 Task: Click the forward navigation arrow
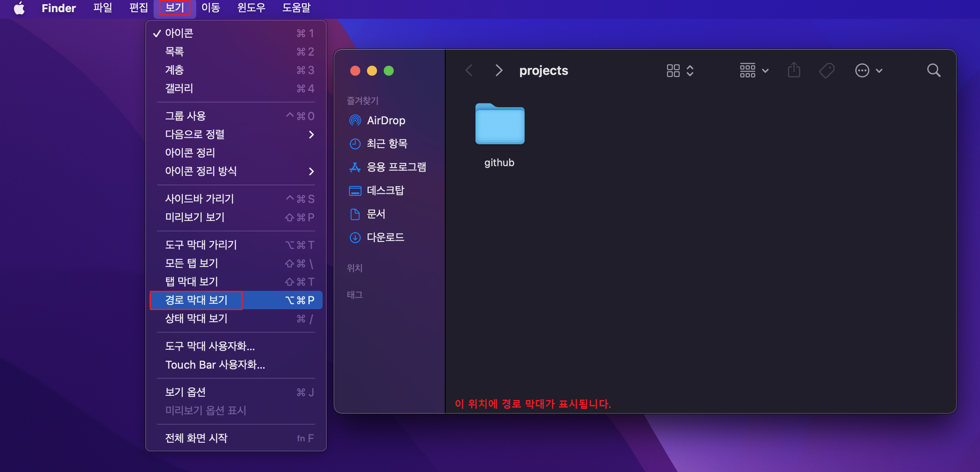498,70
